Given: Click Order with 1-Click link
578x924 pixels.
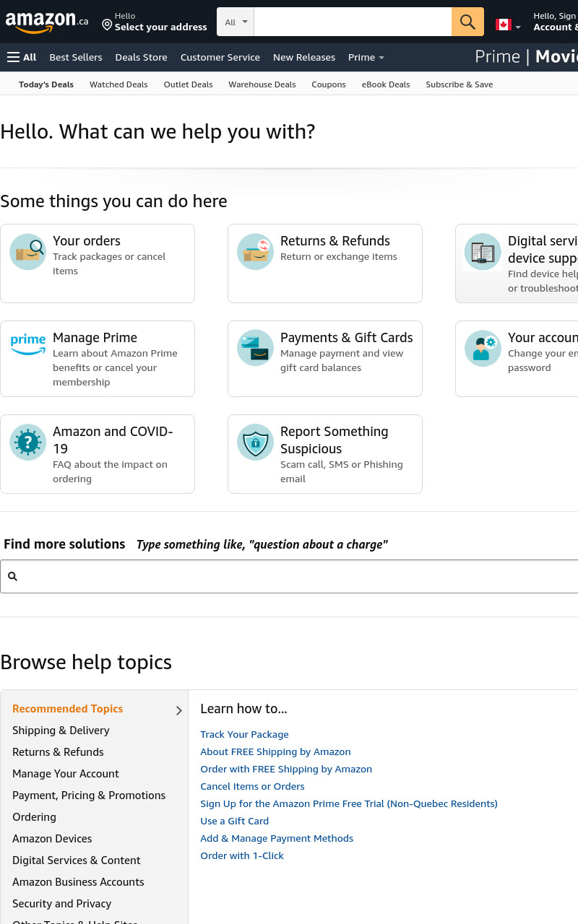Looking at the screenshot, I should pyautogui.click(x=242, y=855).
